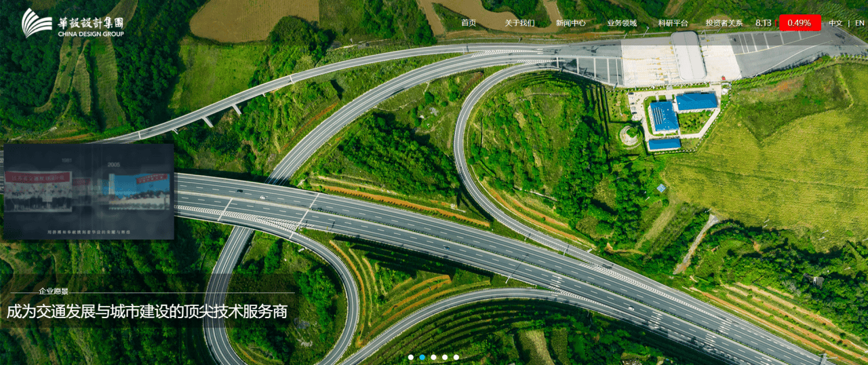Click the red stock up-arrow indicator
Screen dimensions: 868x365
[776, 23]
